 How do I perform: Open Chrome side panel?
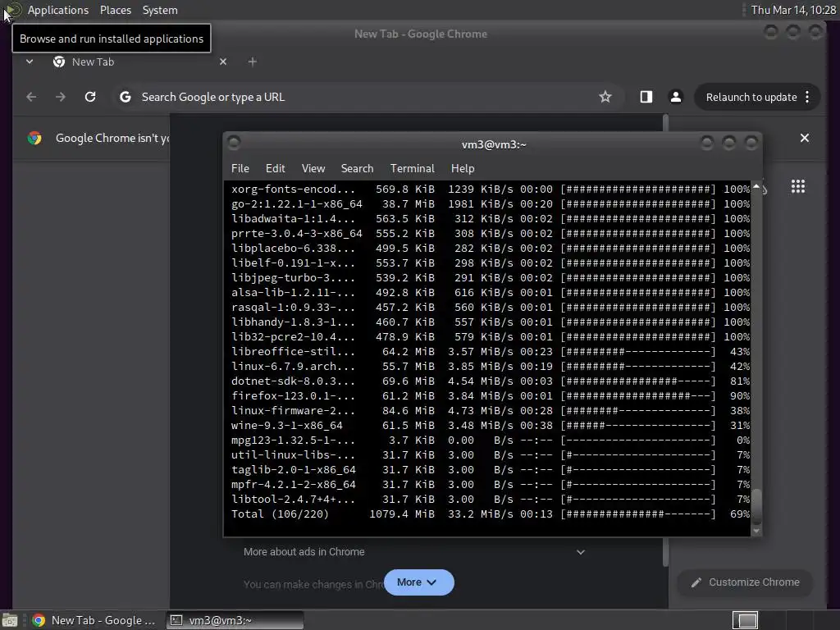(646, 97)
